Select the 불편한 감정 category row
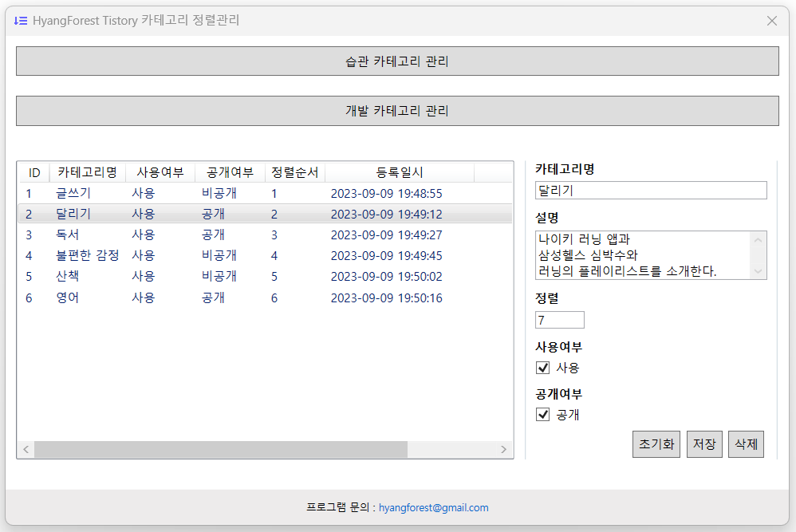The image size is (796, 532). (x=265, y=256)
